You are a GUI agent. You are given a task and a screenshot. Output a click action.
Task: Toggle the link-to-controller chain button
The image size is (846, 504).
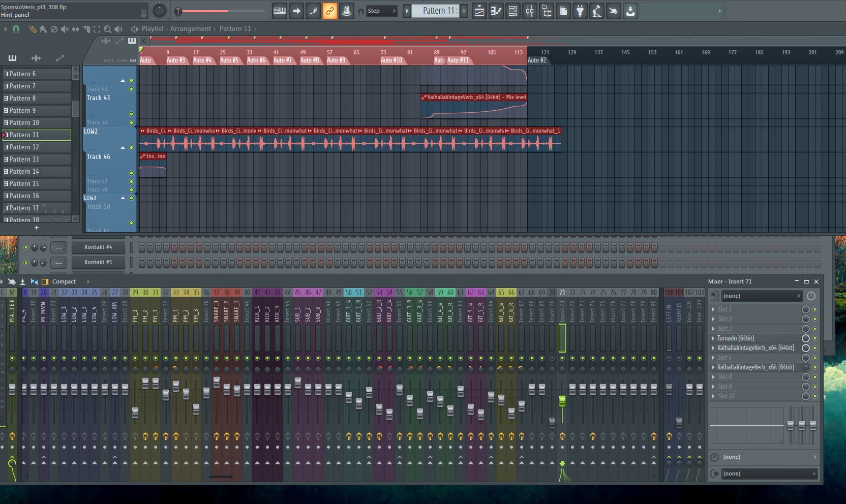[x=329, y=11]
